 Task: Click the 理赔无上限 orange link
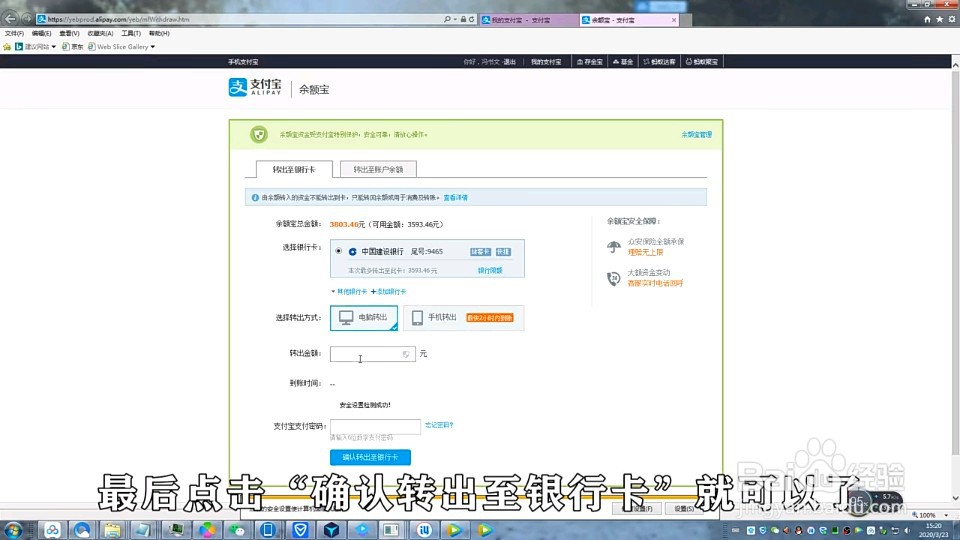[x=645, y=252]
